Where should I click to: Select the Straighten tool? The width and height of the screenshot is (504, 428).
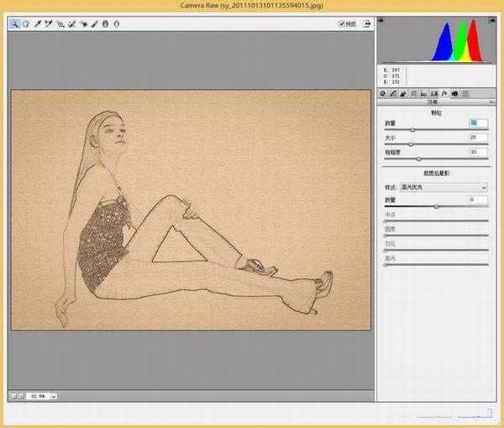coord(82,24)
